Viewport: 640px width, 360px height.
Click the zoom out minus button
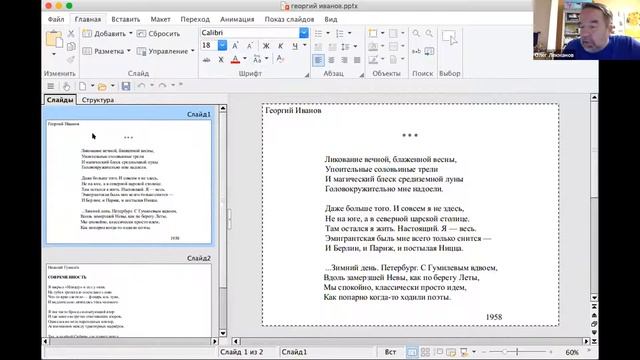(484, 352)
